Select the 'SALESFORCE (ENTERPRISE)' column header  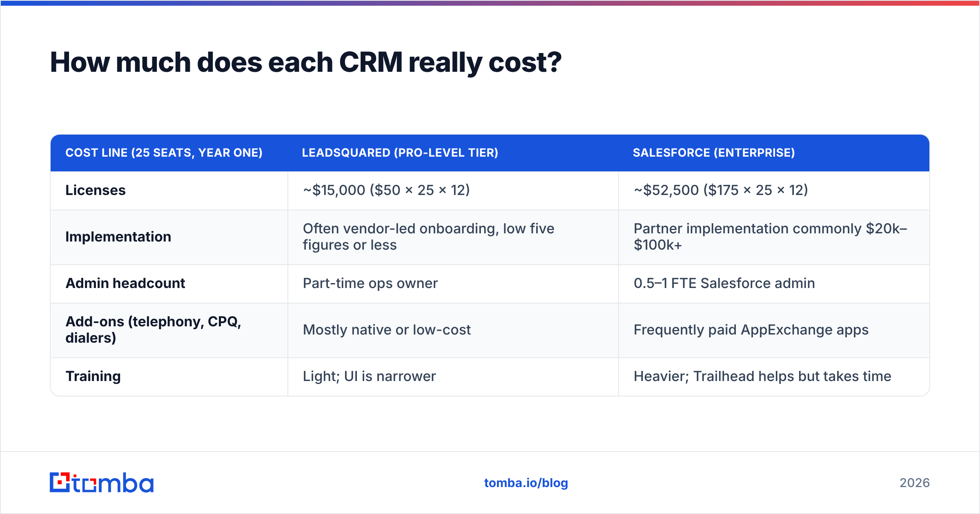pos(714,153)
